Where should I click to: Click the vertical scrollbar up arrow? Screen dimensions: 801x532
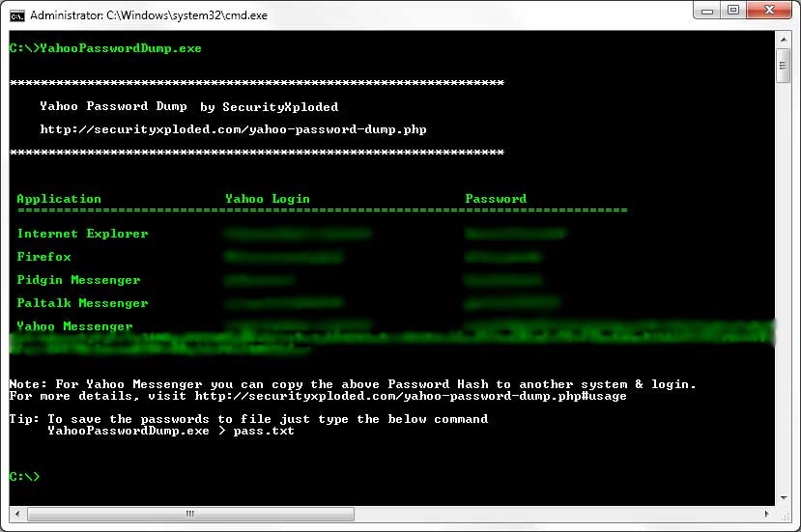point(784,39)
